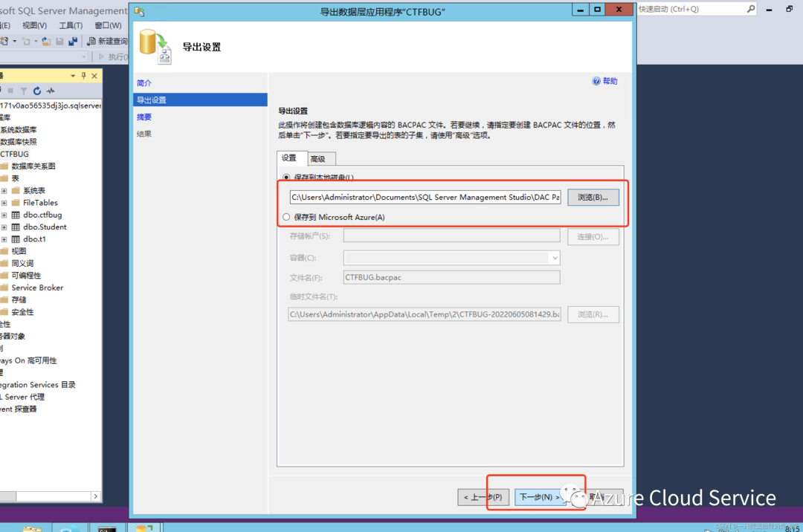This screenshot has height=532, width=803.
Task: Click the 浏览(R)... temp file browse button
Action: tap(593, 314)
